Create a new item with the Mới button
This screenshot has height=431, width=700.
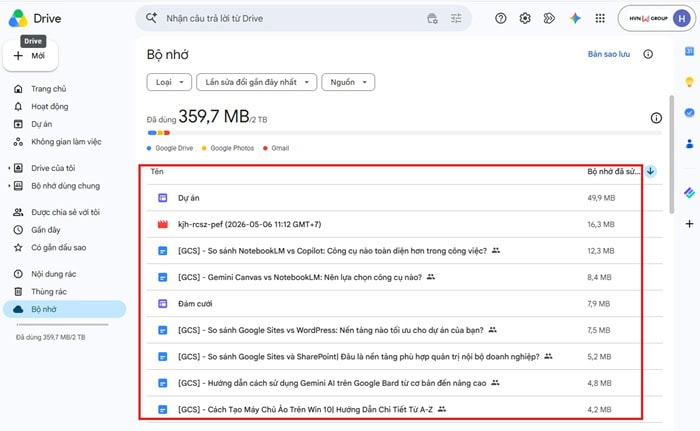[30, 56]
